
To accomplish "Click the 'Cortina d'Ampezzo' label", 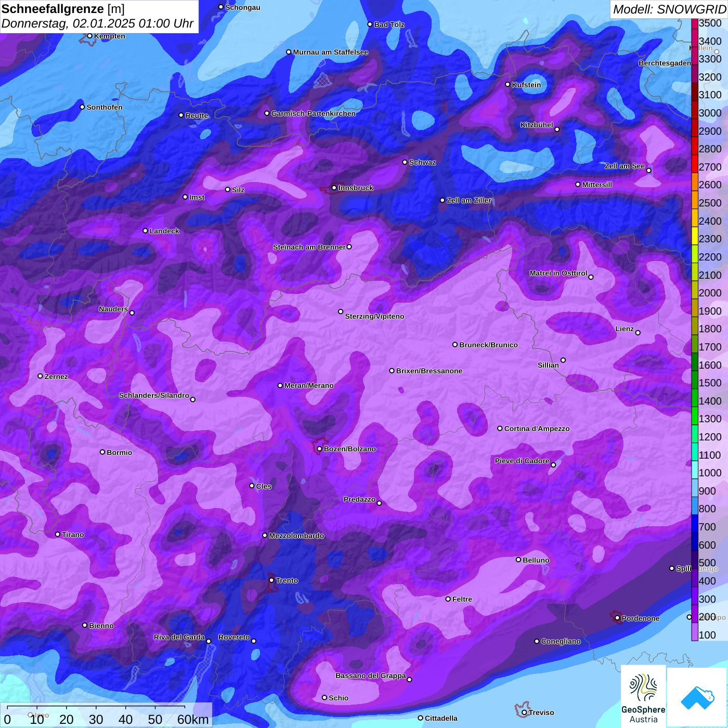I will pos(537,428).
